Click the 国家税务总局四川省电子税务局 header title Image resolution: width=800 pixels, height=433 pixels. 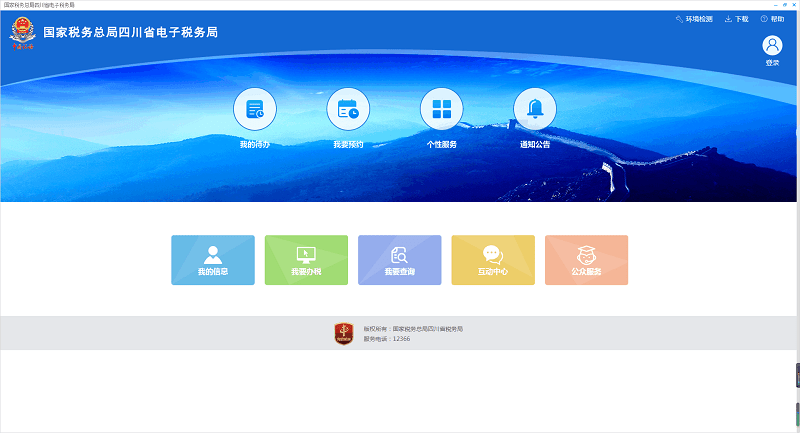coord(130,32)
